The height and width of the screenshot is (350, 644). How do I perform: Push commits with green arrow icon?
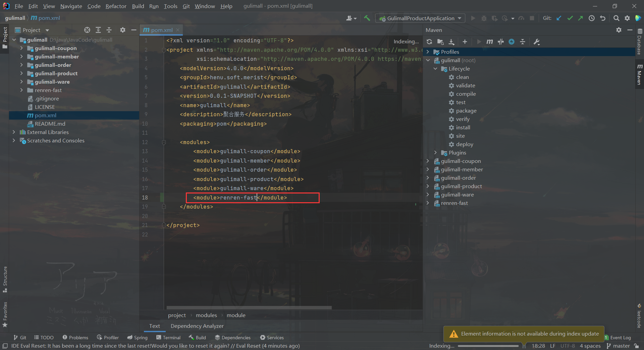click(x=581, y=18)
